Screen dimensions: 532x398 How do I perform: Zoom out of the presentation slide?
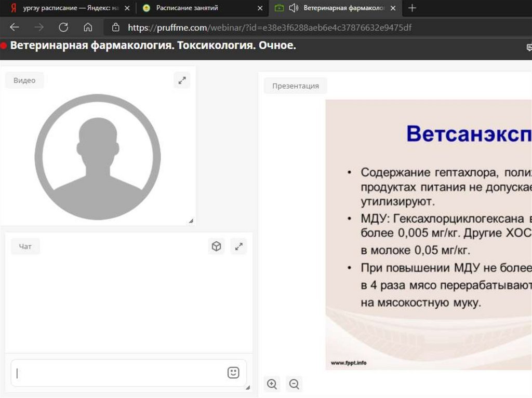coord(294,384)
